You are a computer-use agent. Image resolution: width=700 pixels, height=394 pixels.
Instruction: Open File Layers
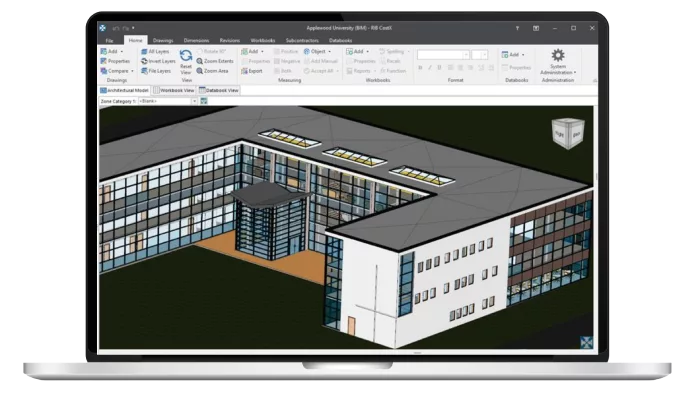click(156, 71)
